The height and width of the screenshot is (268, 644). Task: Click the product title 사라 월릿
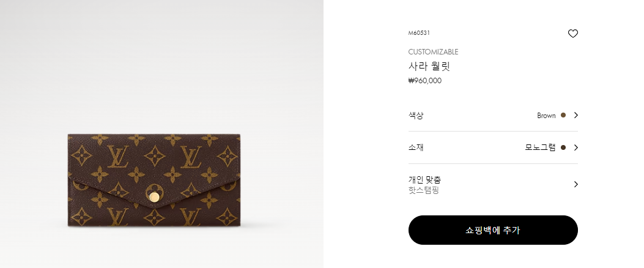click(x=429, y=66)
